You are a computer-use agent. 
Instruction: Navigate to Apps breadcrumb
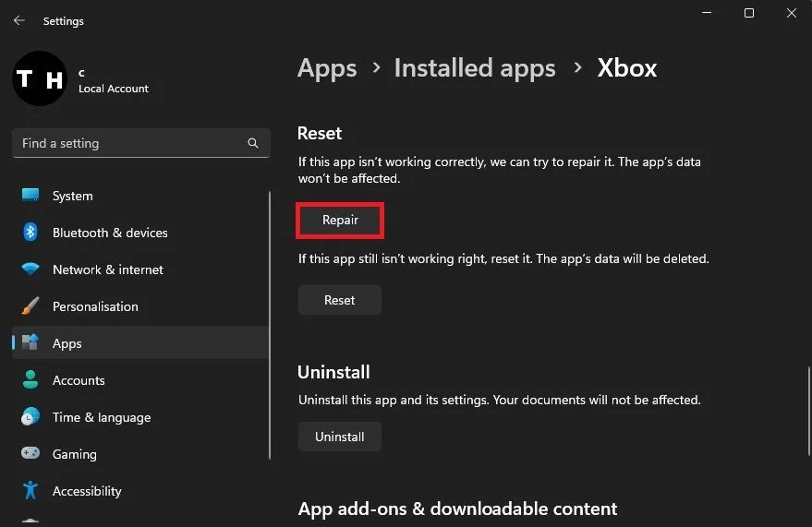click(x=327, y=68)
